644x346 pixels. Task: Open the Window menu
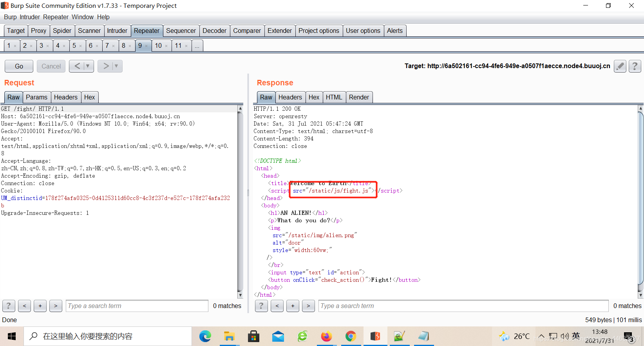[82, 17]
